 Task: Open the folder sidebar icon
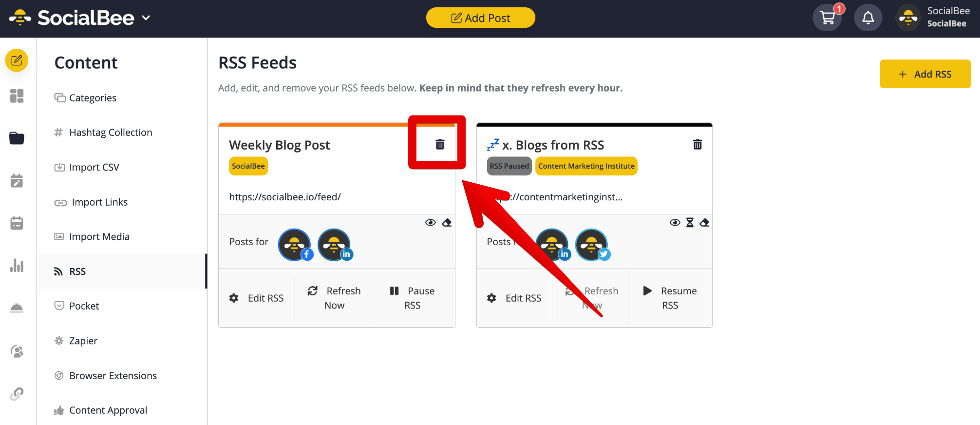click(x=17, y=138)
